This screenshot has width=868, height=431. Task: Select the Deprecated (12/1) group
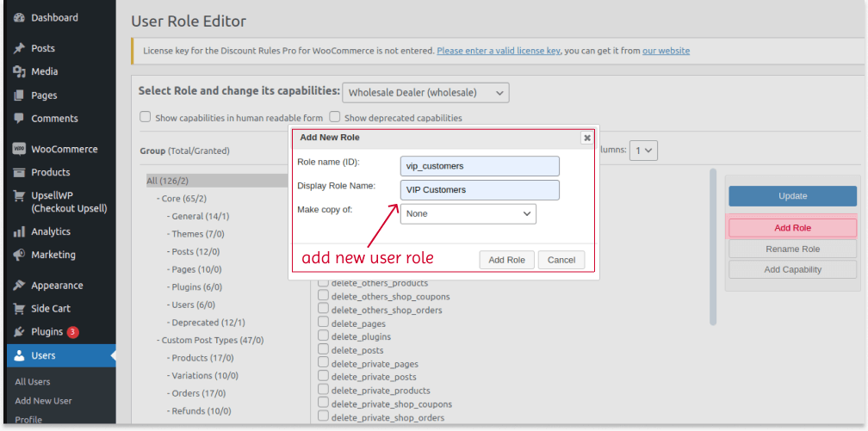[x=206, y=322]
